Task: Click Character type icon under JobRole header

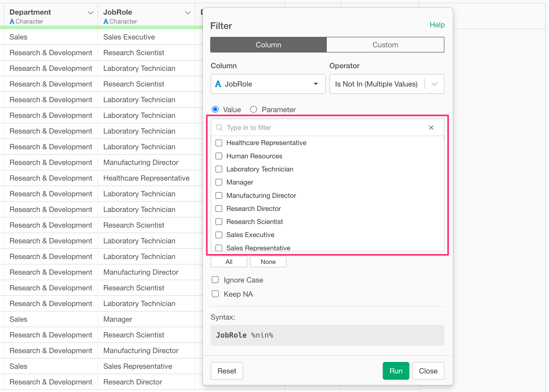Action: tap(106, 21)
